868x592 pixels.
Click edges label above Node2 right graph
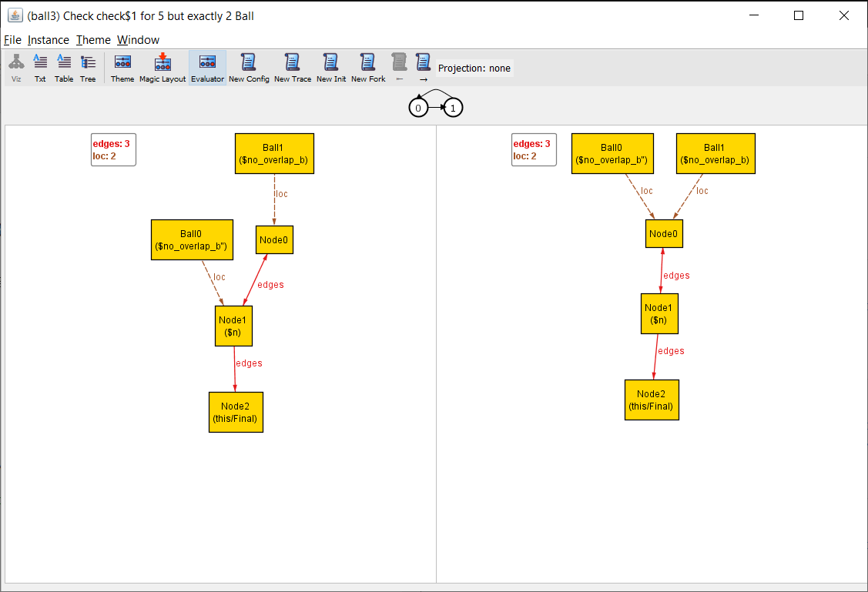(670, 351)
